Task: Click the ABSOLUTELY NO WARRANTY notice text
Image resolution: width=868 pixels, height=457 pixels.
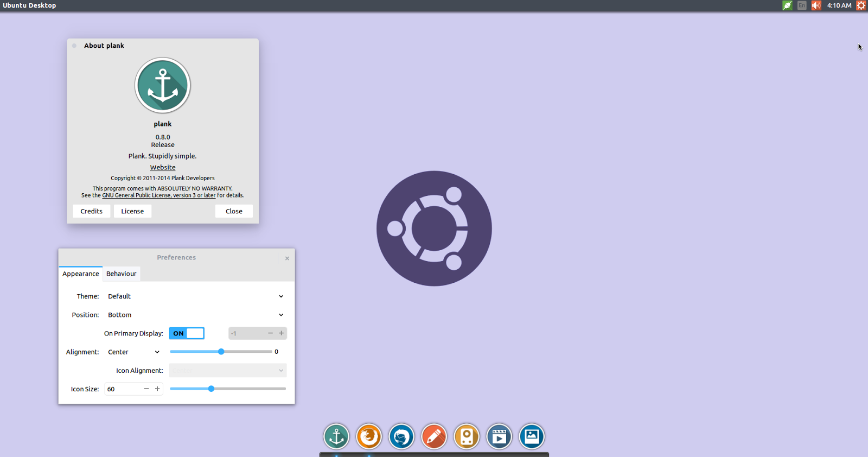Action: (163, 189)
